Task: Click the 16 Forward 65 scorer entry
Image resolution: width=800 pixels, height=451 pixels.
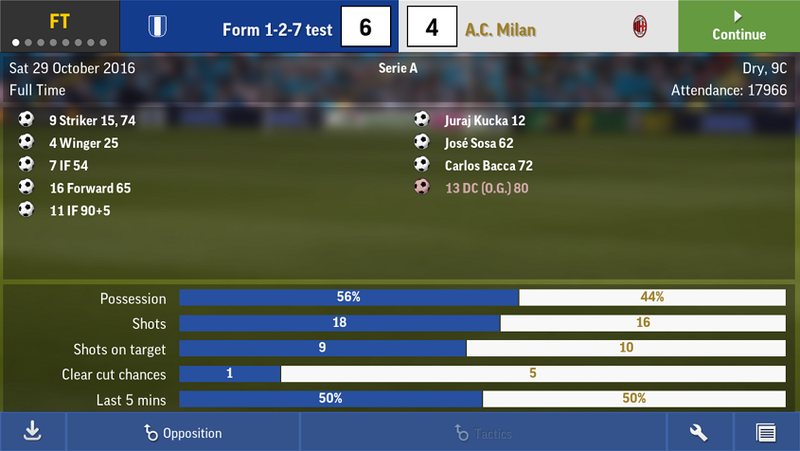Action: click(x=90, y=188)
